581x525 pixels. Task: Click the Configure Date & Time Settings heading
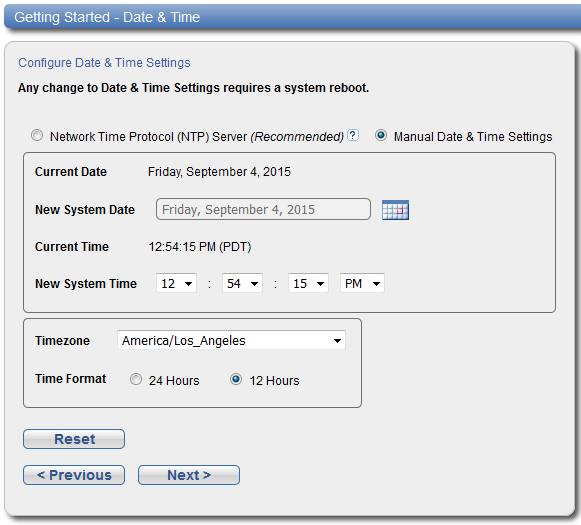104,63
